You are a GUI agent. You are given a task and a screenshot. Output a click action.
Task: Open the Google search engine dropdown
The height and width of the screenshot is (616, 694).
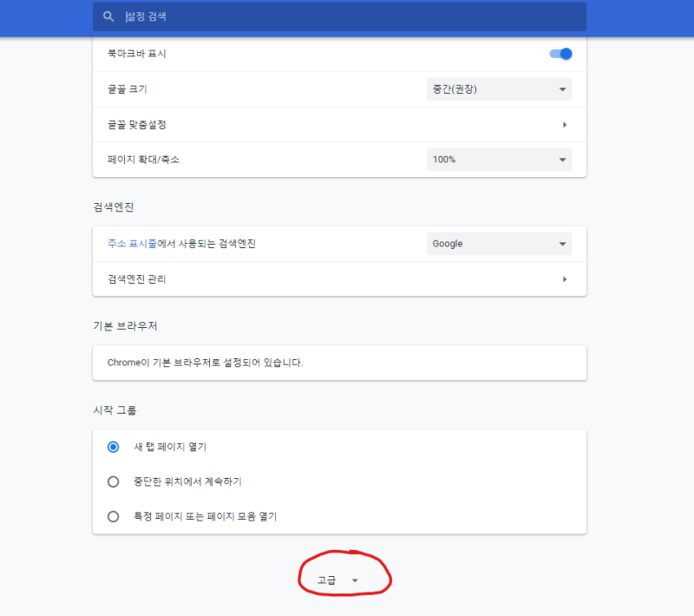pos(499,244)
